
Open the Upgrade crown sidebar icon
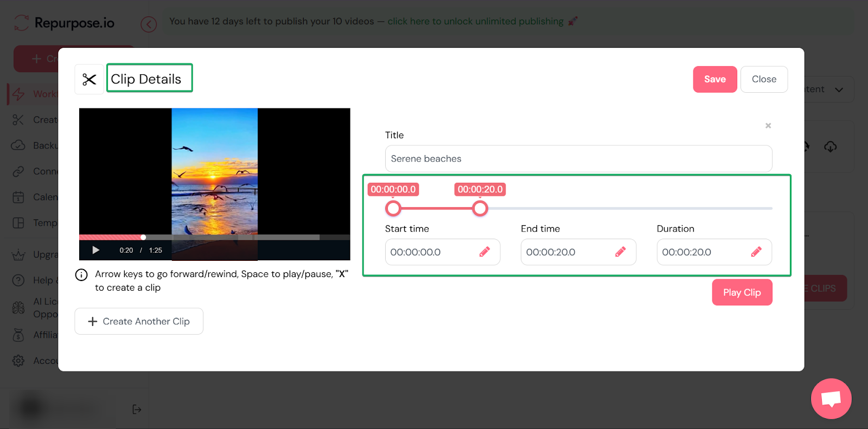(18, 254)
